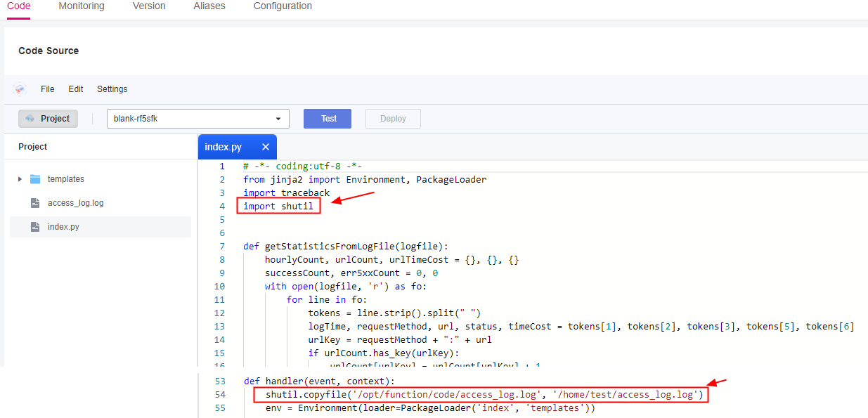Click the 'env = Environment(loader=' line
This screenshot has height=418, width=868.
tap(430, 408)
